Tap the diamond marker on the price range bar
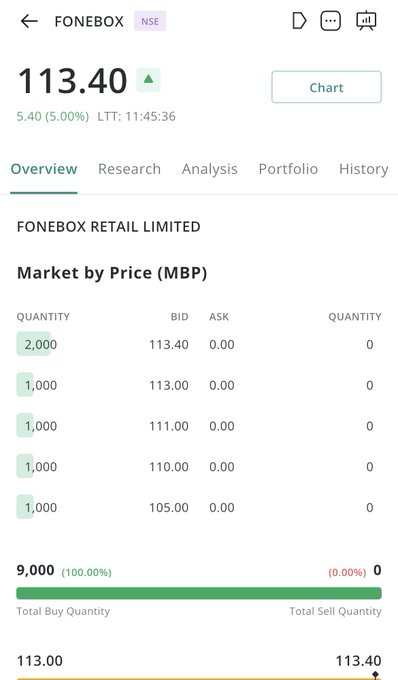The image size is (398, 680). (375, 675)
